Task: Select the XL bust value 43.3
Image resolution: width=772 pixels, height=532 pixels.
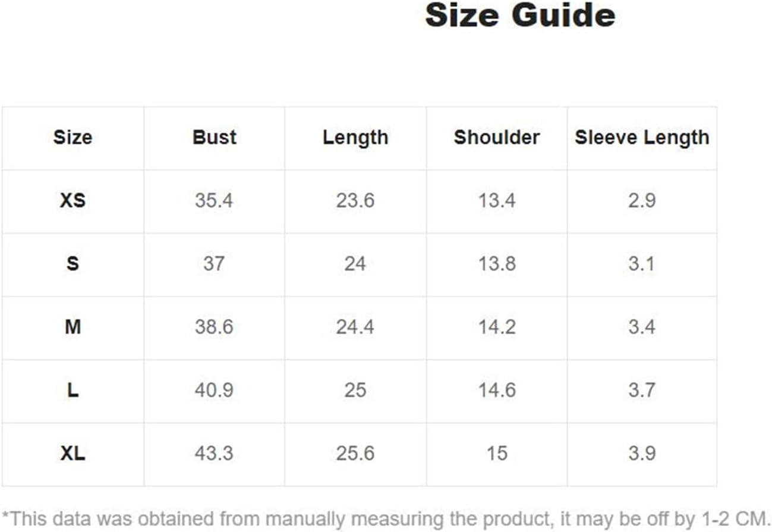Action: pyautogui.click(x=214, y=454)
